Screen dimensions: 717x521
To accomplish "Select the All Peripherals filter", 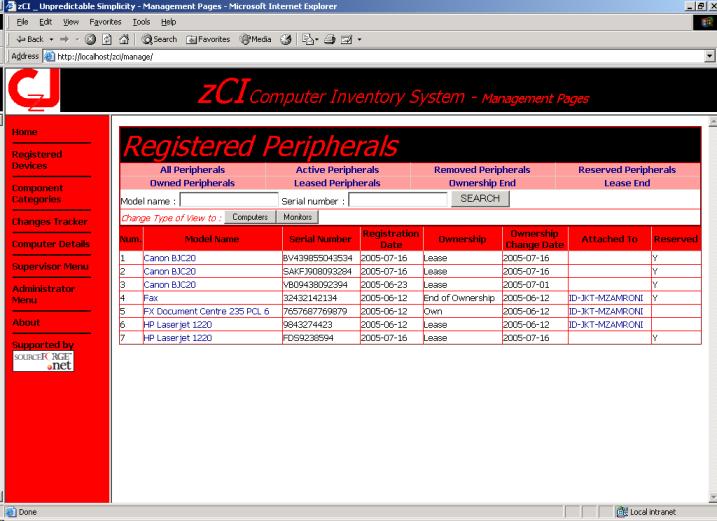I will pos(193,170).
